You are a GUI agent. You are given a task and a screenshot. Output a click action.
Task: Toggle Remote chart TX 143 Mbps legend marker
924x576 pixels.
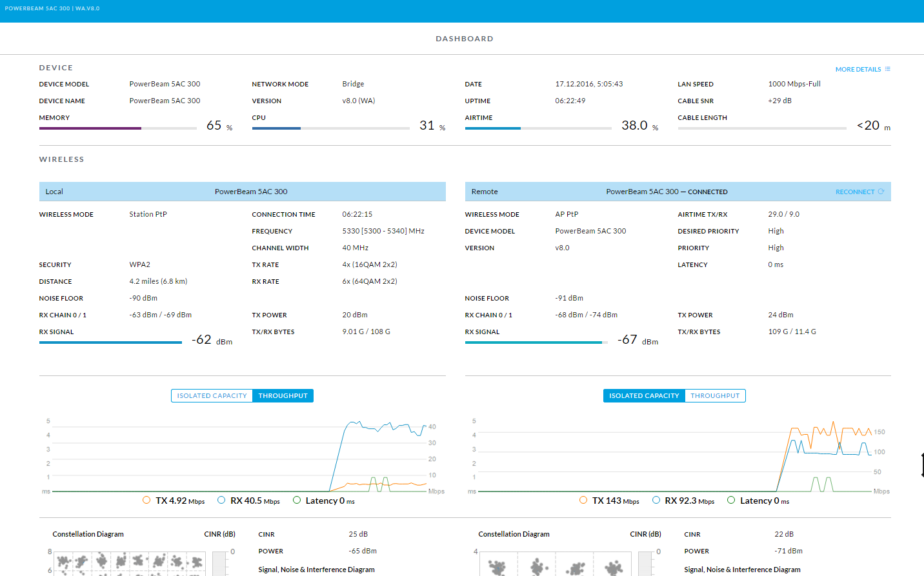tap(583, 500)
